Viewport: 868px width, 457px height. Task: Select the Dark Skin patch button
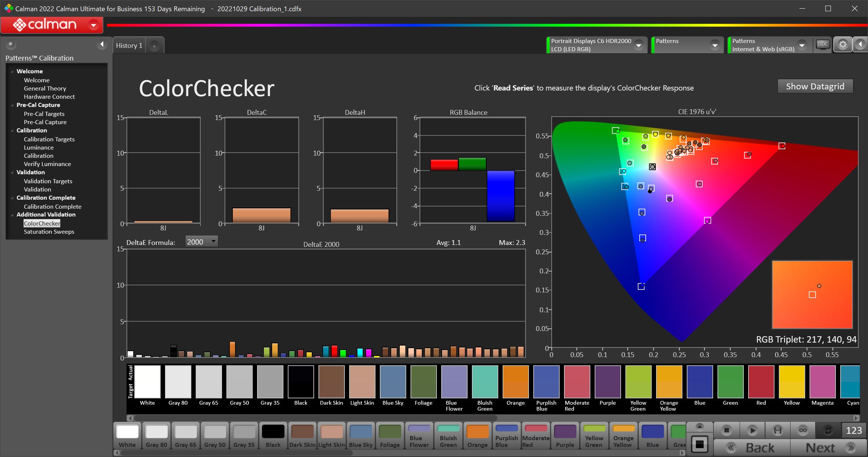click(302, 436)
